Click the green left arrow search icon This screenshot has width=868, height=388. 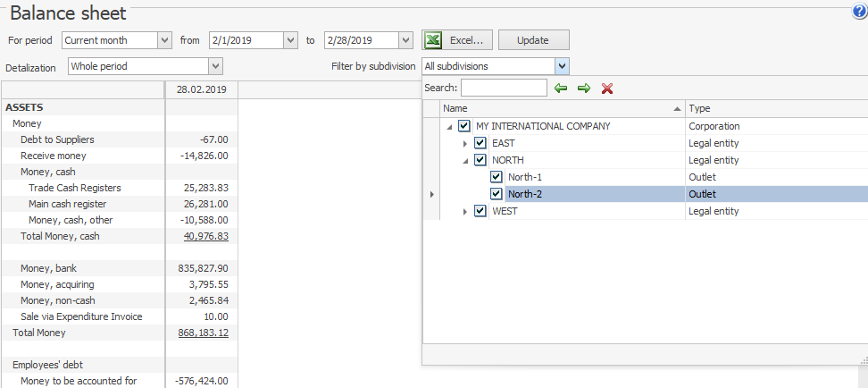tap(561, 88)
